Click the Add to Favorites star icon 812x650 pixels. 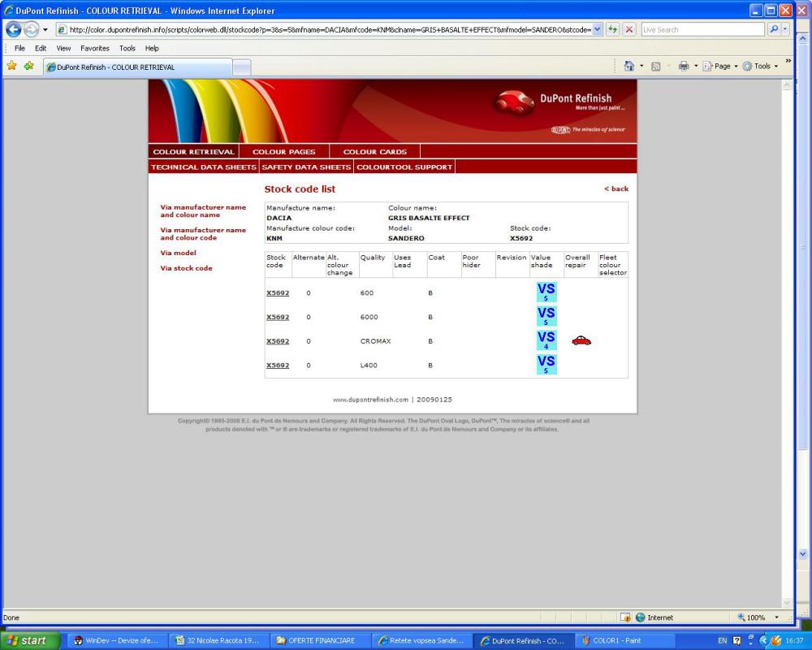28,66
